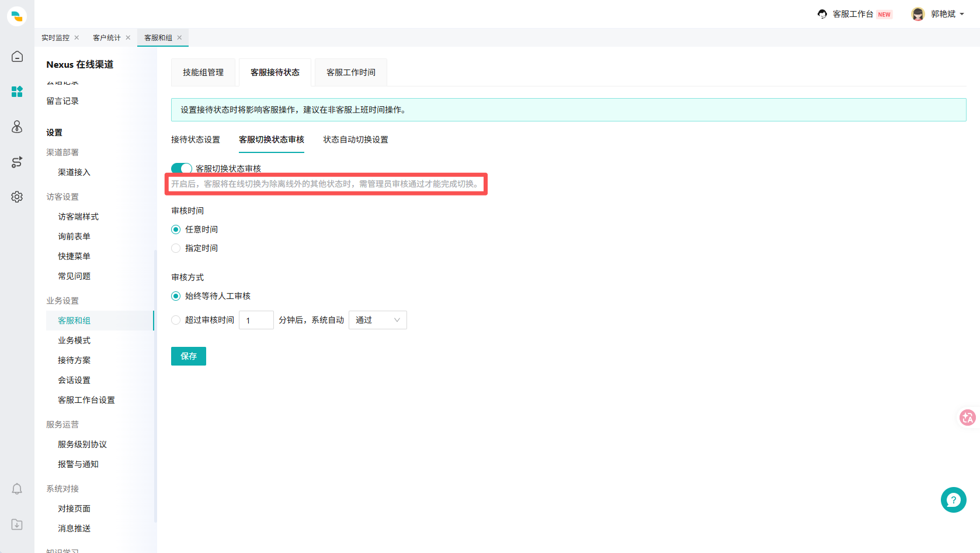Open the download folder sidebar icon
This screenshot has width=980, height=553.
17,524
